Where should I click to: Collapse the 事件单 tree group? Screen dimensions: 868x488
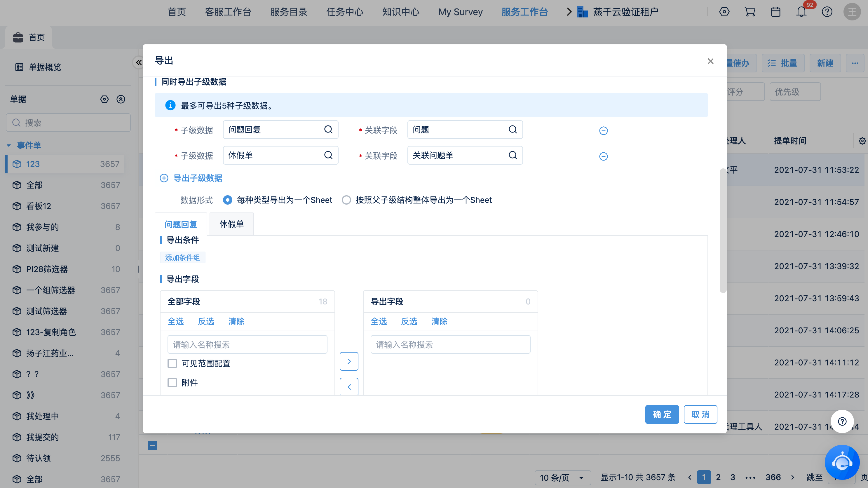(x=9, y=145)
